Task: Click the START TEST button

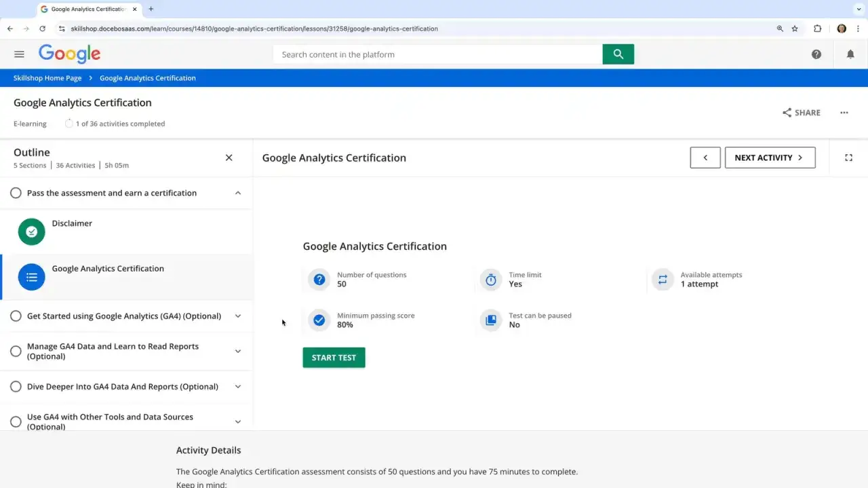Action: tap(334, 358)
